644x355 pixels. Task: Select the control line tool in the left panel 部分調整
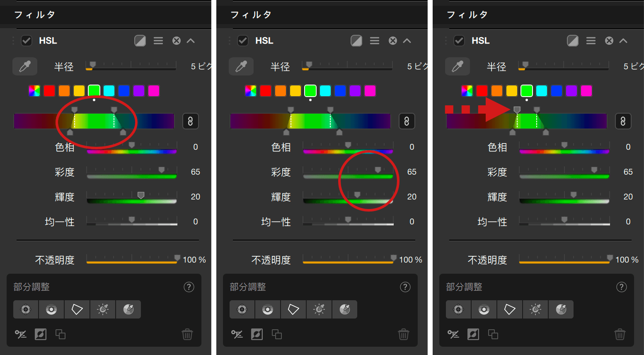click(x=51, y=309)
